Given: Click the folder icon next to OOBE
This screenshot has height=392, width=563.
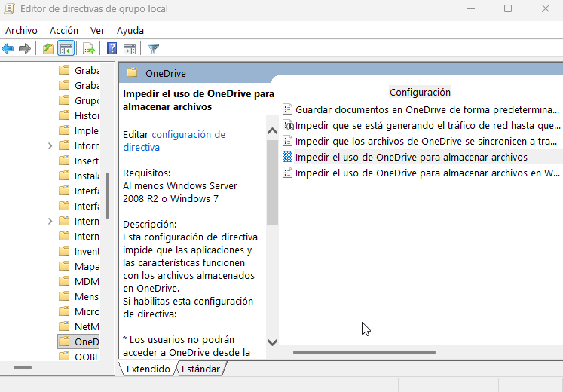Looking at the screenshot, I should [x=64, y=357].
